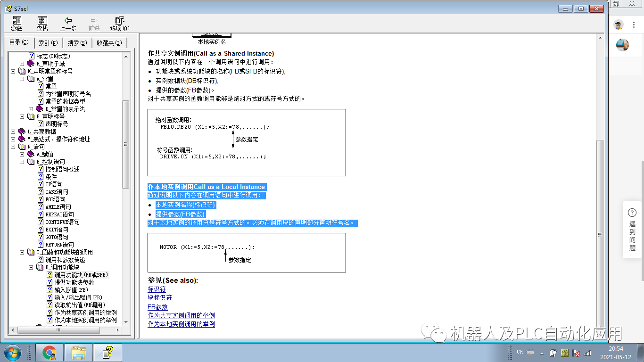Switch to the 收藏夹 (Favorites) tab
The width and height of the screenshot is (644, 362).
click(x=109, y=43)
